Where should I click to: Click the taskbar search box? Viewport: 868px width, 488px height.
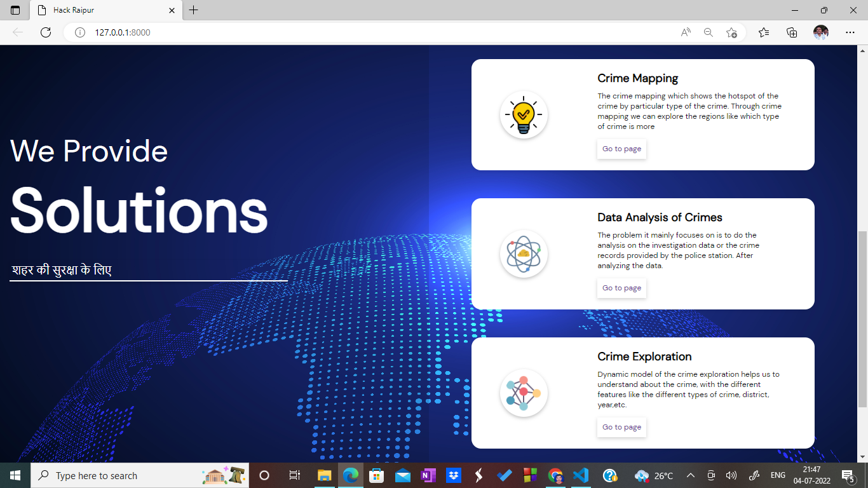(140, 475)
